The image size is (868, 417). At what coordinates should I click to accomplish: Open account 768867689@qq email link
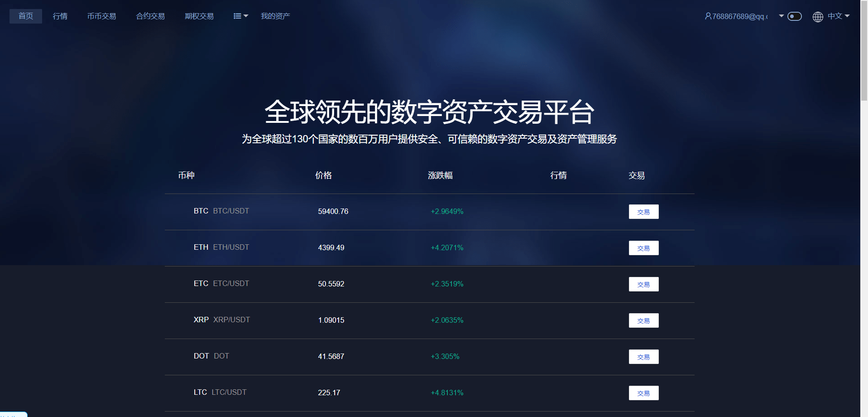pos(740,16)
